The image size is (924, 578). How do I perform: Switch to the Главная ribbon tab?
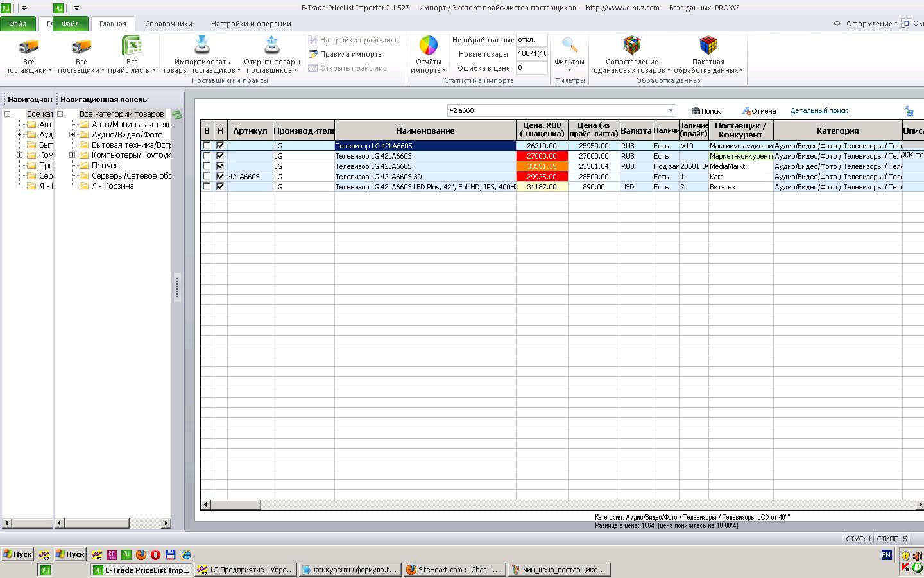(x=113, y=24)
